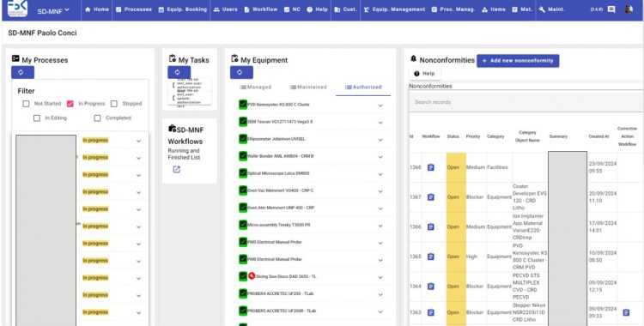Click green check icon for PM5 Electrical Manual Probe

[243, 242]
